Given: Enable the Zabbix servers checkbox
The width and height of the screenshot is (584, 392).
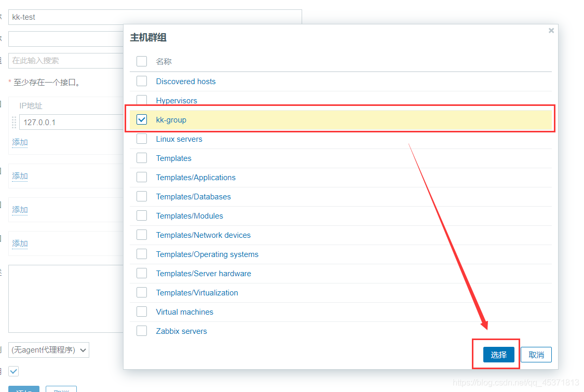Looking at the screenshot, I should [142, 331].
